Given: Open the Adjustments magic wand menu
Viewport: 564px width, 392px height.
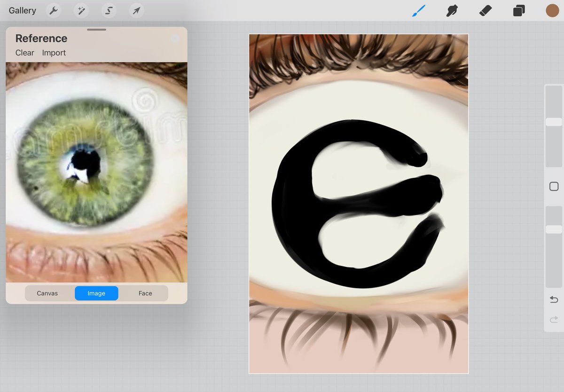Looking at the screenshot, I should tap(81, 10).
